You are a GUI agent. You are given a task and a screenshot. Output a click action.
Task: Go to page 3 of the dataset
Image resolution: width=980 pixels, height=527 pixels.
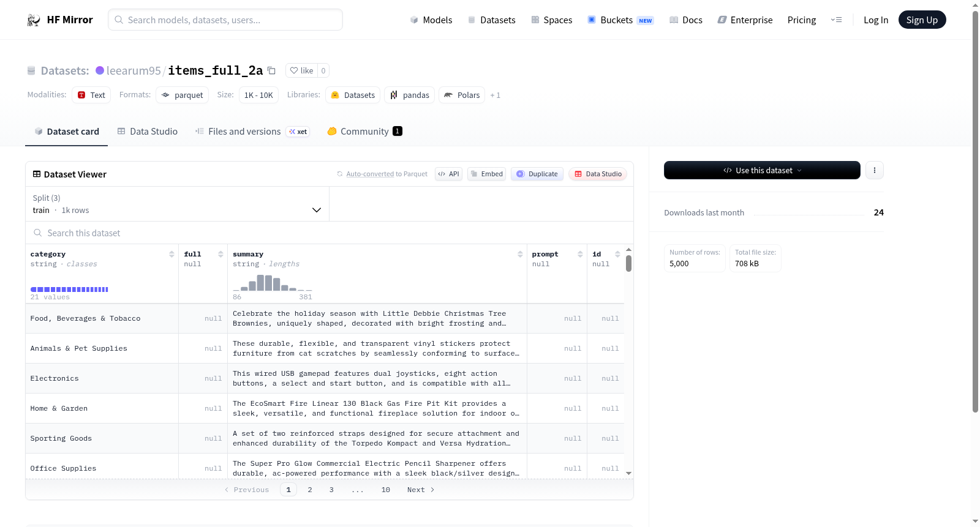(331, 490)
